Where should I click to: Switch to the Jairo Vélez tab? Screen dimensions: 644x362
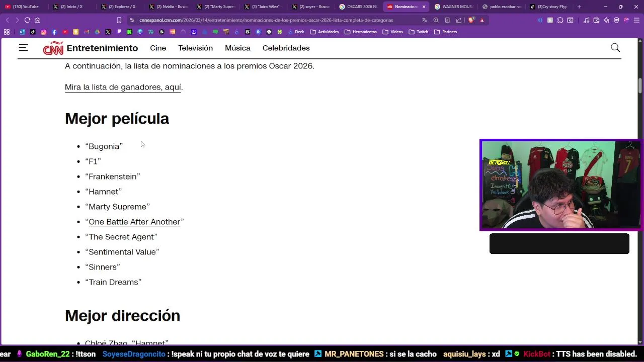[x=263, y=7]
